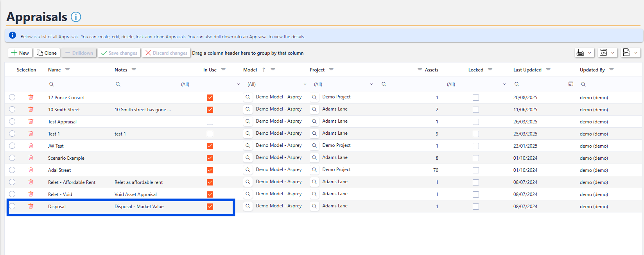The height and width of the screenshot is (255, 644).
Task: Sort by the Last Updated column header
Action: [x=527, y=70]
